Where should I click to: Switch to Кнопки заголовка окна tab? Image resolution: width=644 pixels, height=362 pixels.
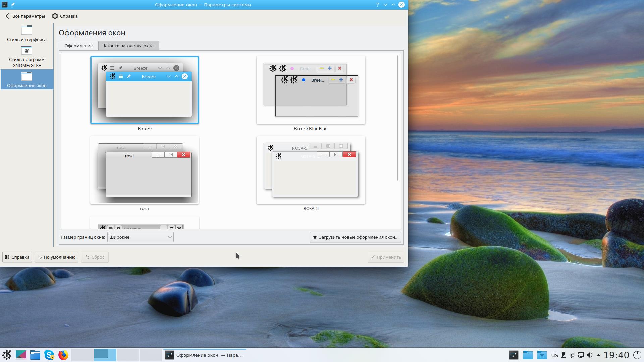coord(128,46)
